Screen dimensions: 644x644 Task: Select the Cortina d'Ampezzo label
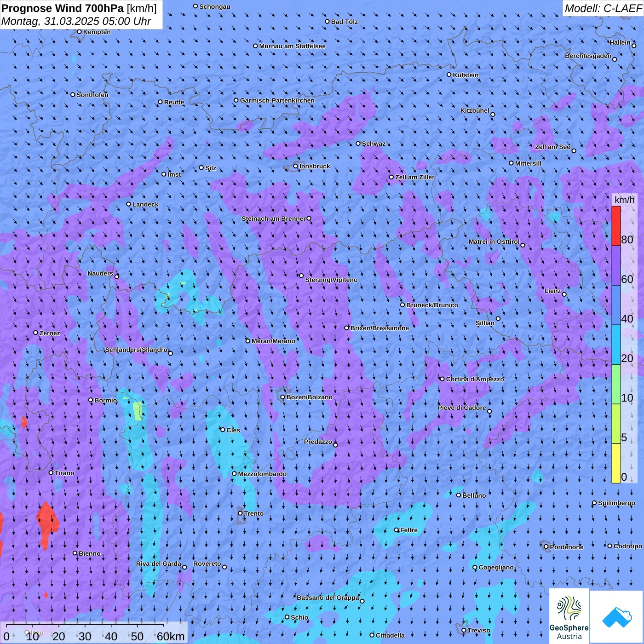pyautogui.click(x=475, y=379)
